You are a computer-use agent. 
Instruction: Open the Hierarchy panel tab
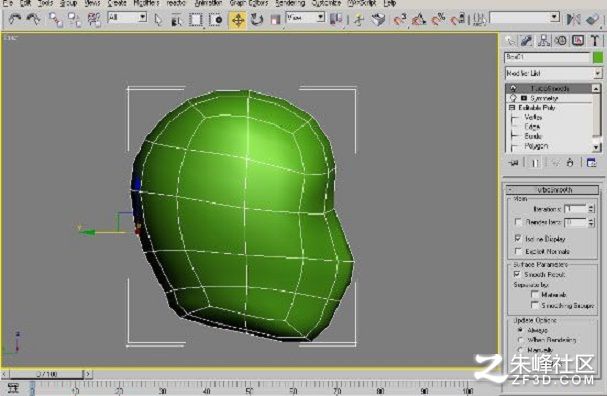(x=544, y=41)
